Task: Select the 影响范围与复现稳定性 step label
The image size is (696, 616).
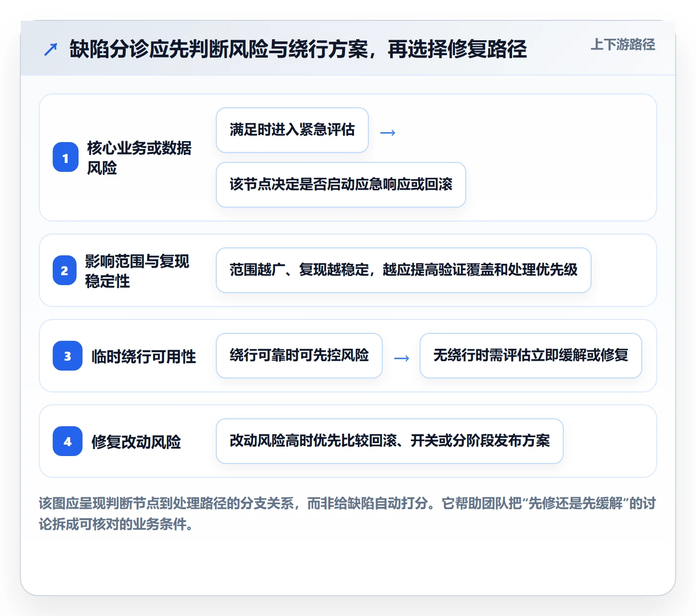Action: (x=137, y=270)
